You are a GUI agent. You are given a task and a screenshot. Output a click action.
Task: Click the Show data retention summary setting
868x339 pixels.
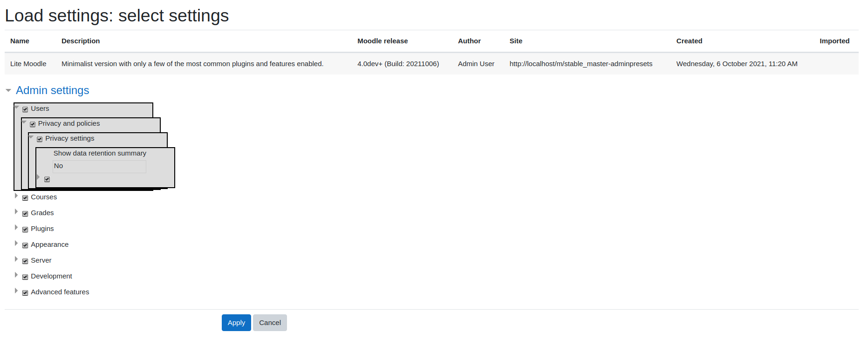(100, 153)
